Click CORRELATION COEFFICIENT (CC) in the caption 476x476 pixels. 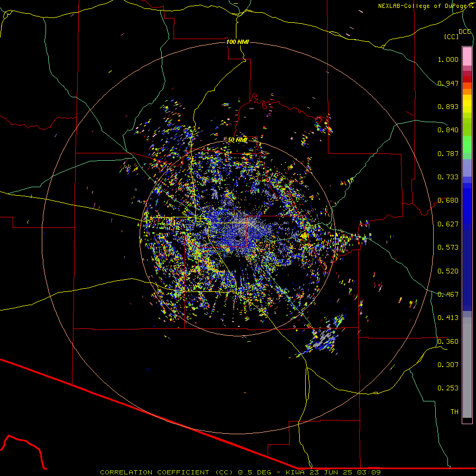(x=167, y=472)
